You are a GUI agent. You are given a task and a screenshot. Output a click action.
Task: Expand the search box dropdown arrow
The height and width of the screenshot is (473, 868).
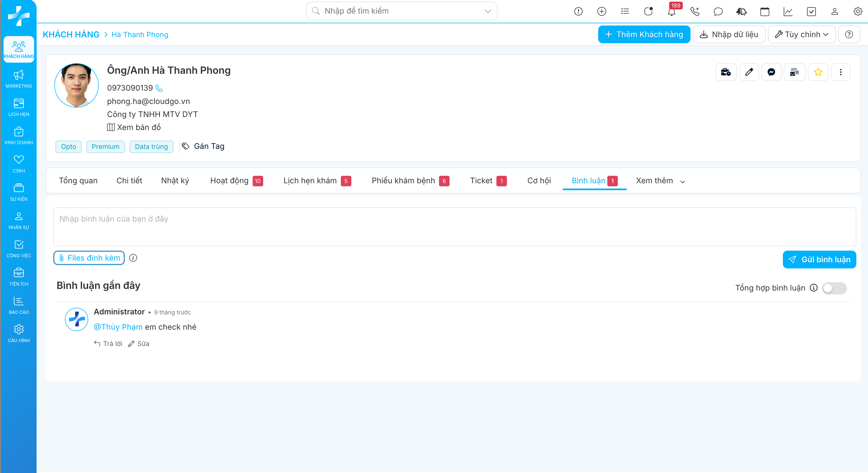pyautogui.click(x=488, y=11)
